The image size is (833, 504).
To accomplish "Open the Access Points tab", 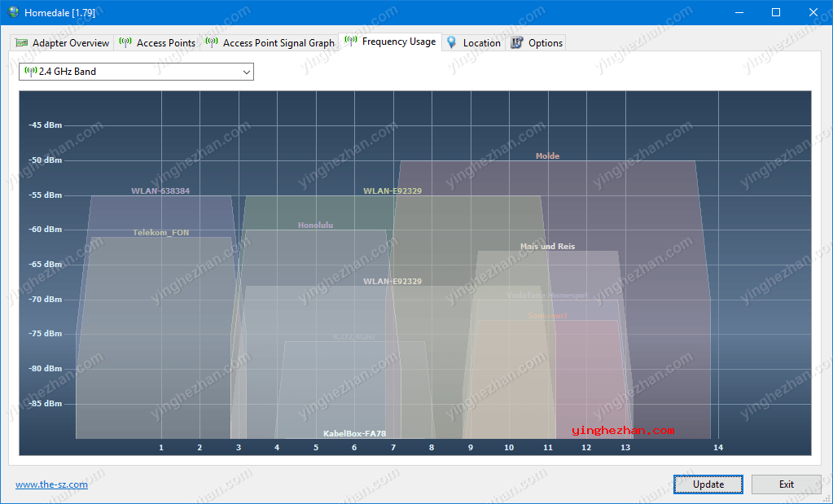I will [x=165, y=43].
